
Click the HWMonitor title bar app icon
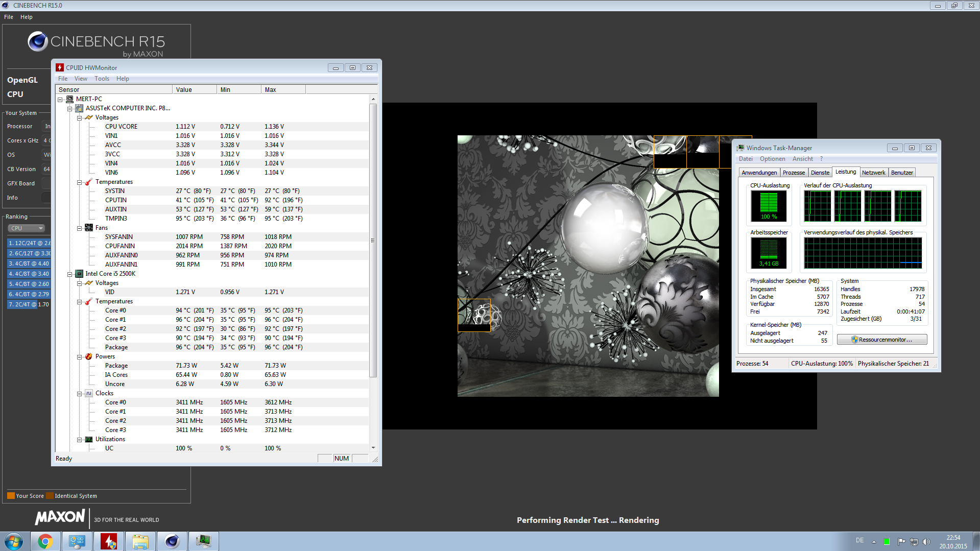60,67
